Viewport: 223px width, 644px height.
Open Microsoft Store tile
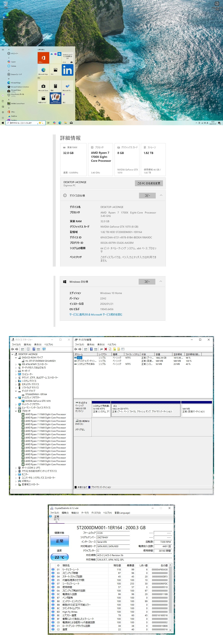click(x=43, y=86)
